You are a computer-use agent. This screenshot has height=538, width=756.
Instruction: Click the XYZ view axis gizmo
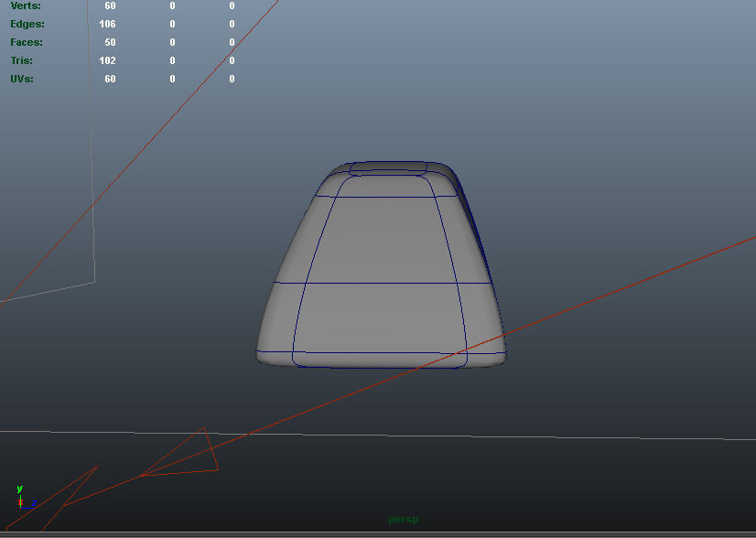pos(25,498)
